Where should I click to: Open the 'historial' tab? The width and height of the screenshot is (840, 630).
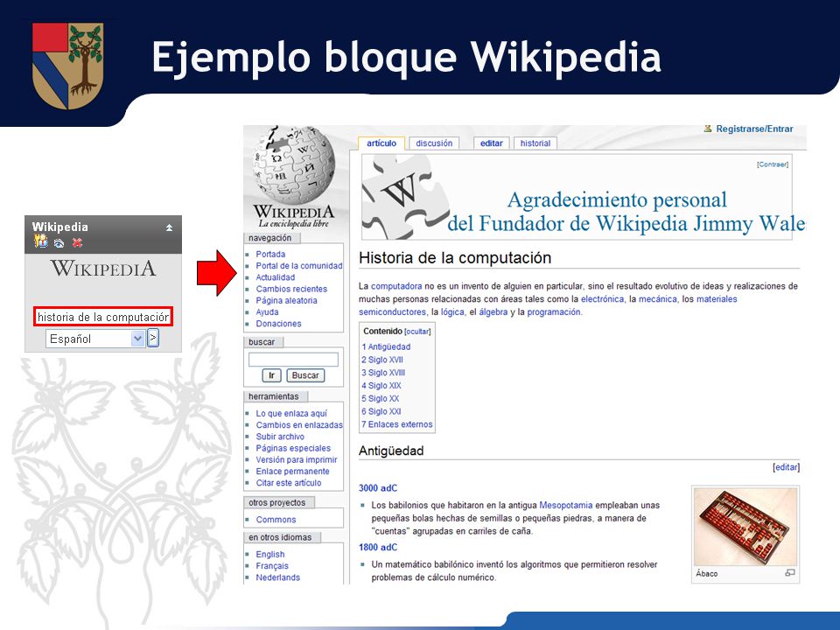[535, 143]
